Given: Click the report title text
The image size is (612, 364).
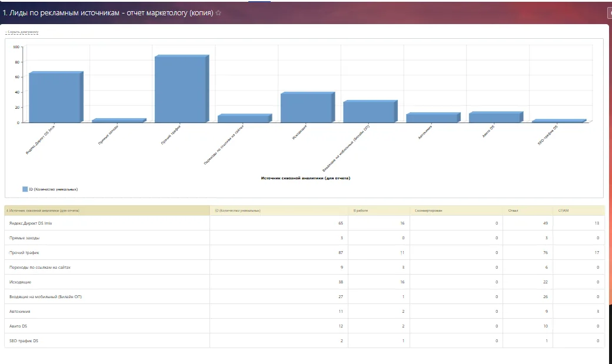Looking at the screenshot, I should 108,13.
